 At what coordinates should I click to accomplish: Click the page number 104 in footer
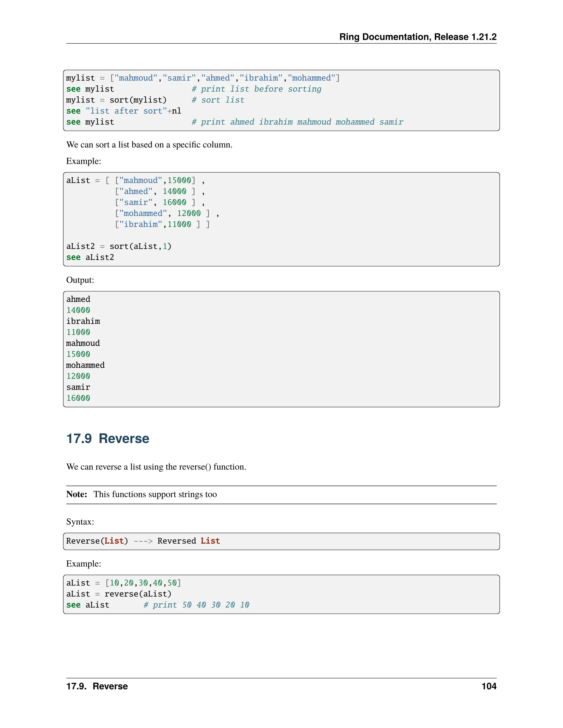point(489,686)
